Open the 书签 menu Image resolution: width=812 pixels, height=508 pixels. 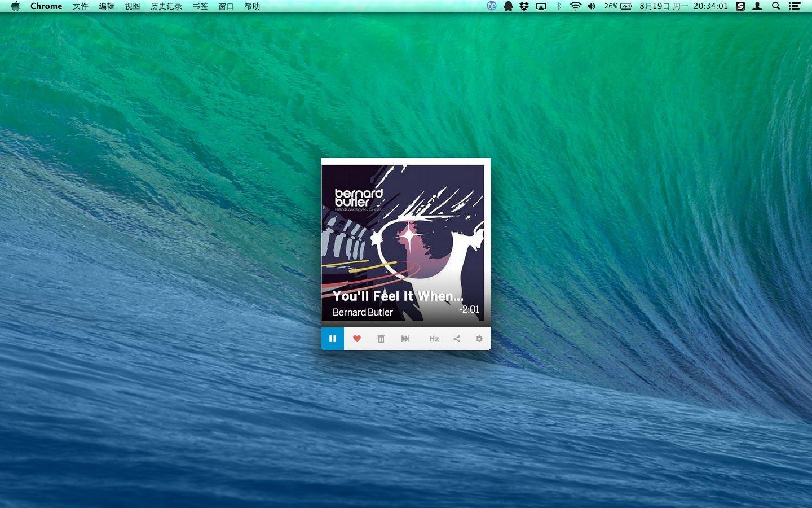click(200, 6)
